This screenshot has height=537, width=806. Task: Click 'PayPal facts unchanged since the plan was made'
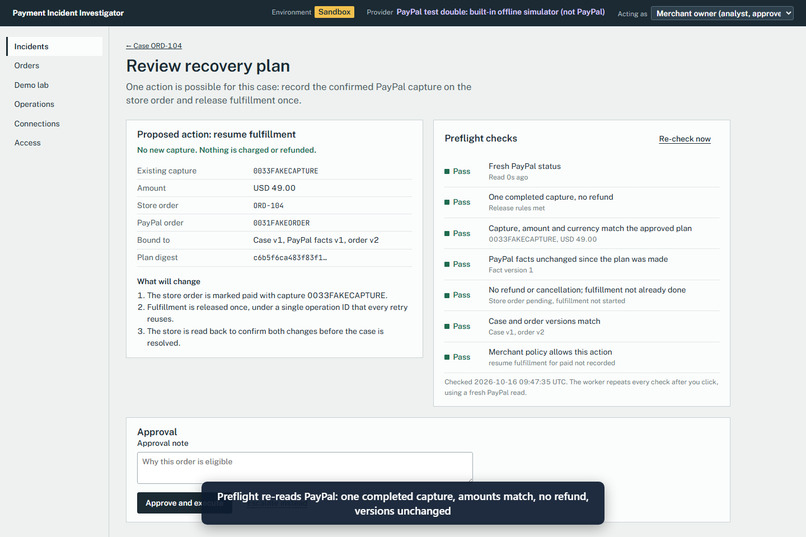click(578, 259)
